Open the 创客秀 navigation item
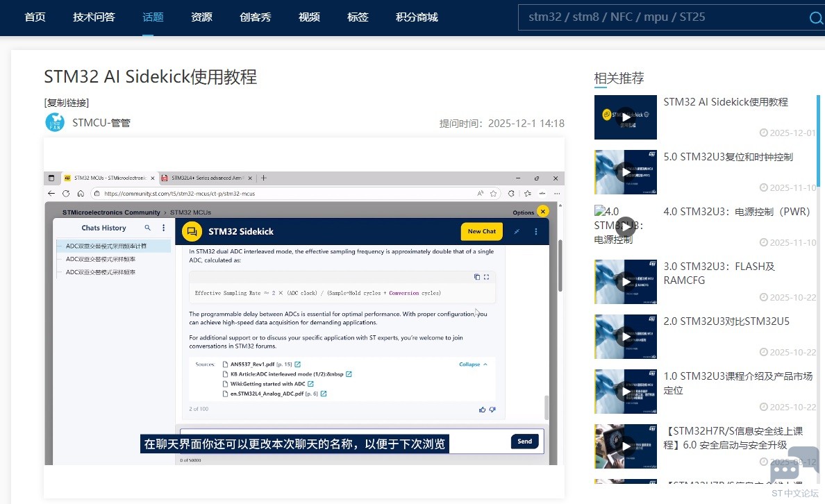 [255, 17]
